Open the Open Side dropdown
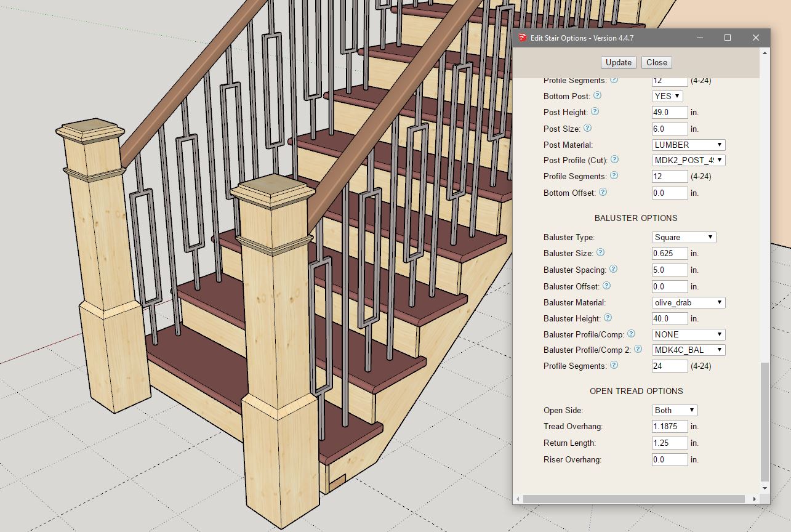 pyautogui.click(x=674, y=410)
